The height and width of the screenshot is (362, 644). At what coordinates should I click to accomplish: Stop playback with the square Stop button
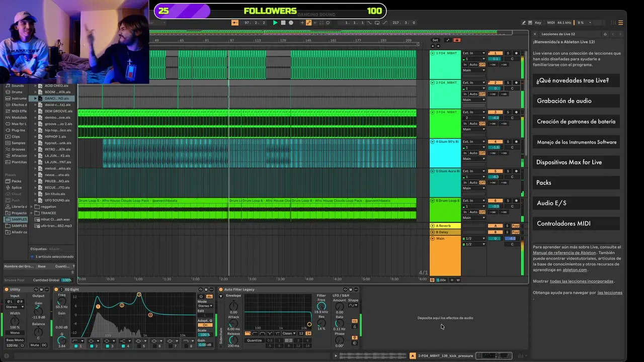[283, 23]
